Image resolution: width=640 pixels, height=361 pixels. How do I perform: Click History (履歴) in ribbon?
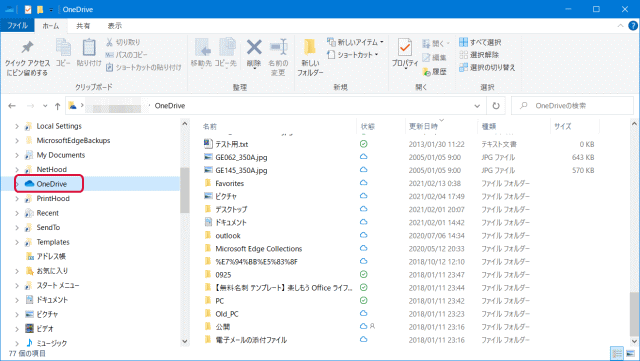[434, 72]
